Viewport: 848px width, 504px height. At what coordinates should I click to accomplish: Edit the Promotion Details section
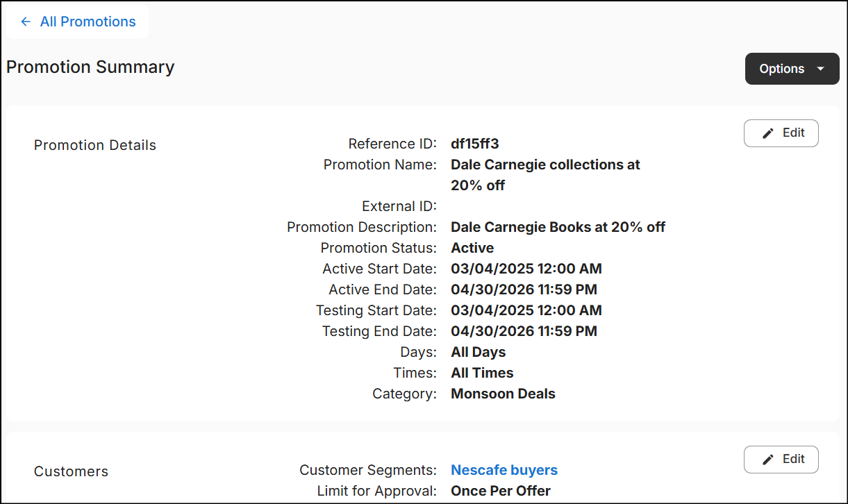point(781,133)
